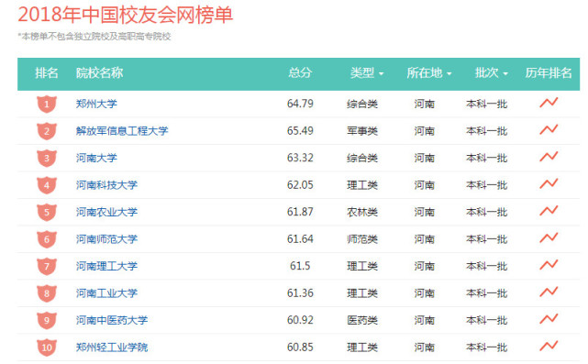Image resolution: width=588 pixels, height=364 pixels.
Task: Click the 医药类 type cell
Action: pyautogui.click(x=362, y=320)
